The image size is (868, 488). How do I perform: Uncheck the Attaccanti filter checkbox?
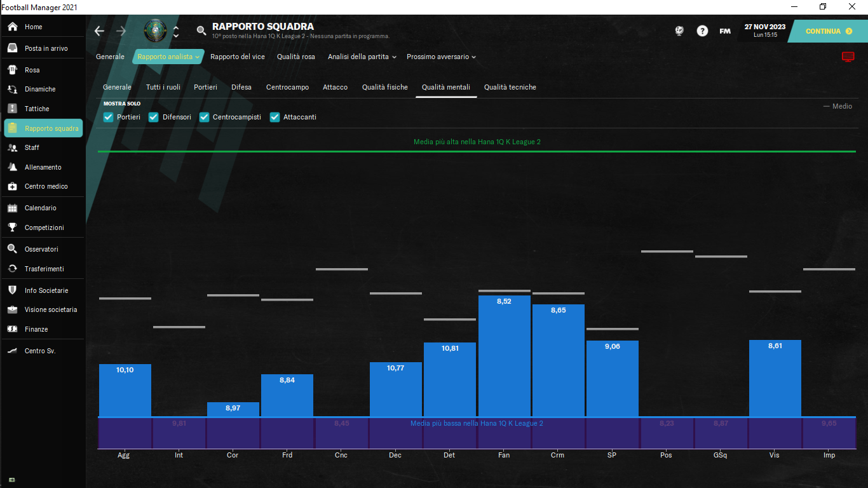pyautogui.click(x=275, y=117)
